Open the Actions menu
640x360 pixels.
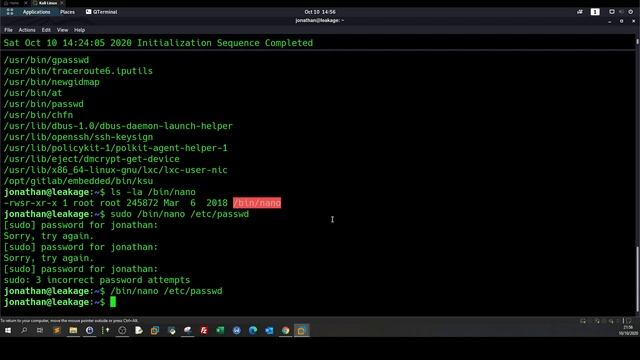27,30
